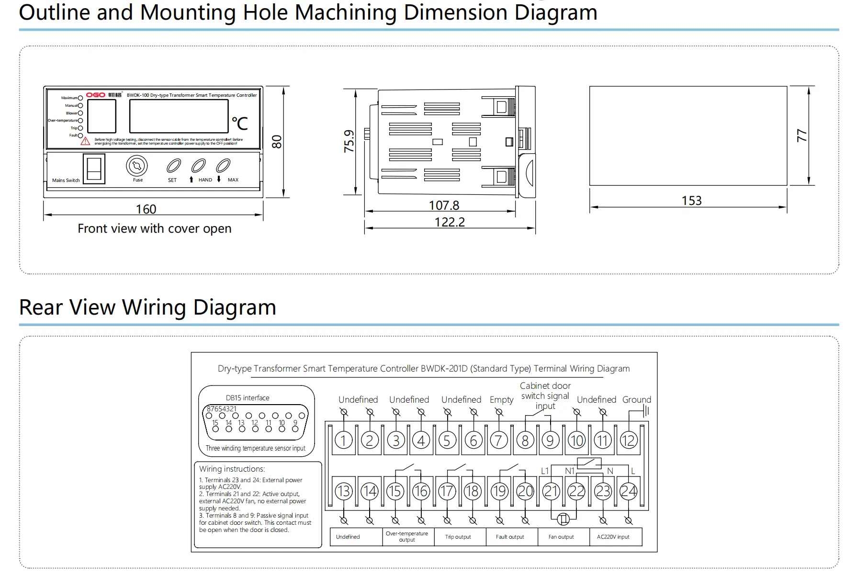Click the DB15 connector drawing

pyautogui.click(x=256, y=422)
